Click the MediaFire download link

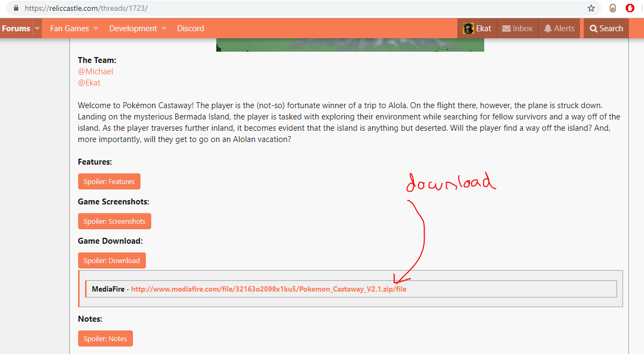click(x=268, y=289)
